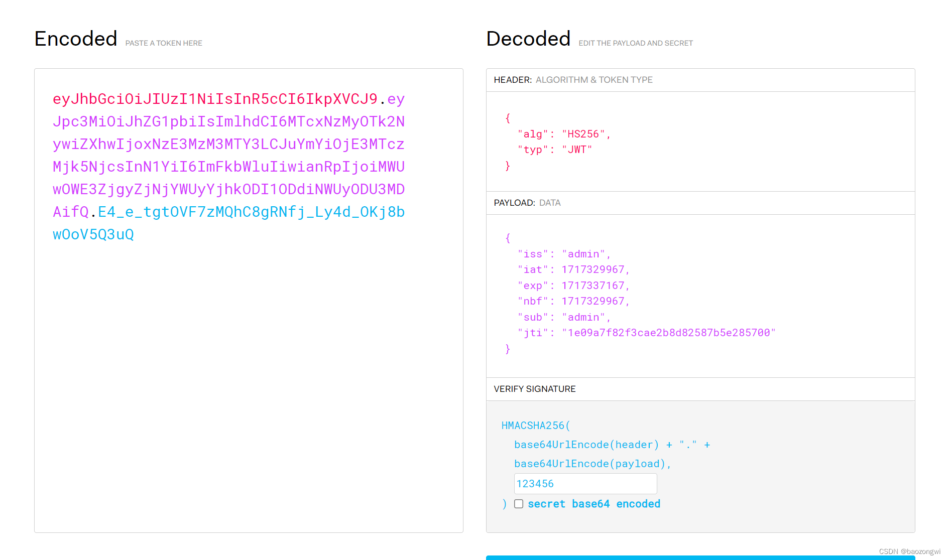948x560 pixels.
Task: Click the "jti" value line in the payload
Action: tap(647, 333)
